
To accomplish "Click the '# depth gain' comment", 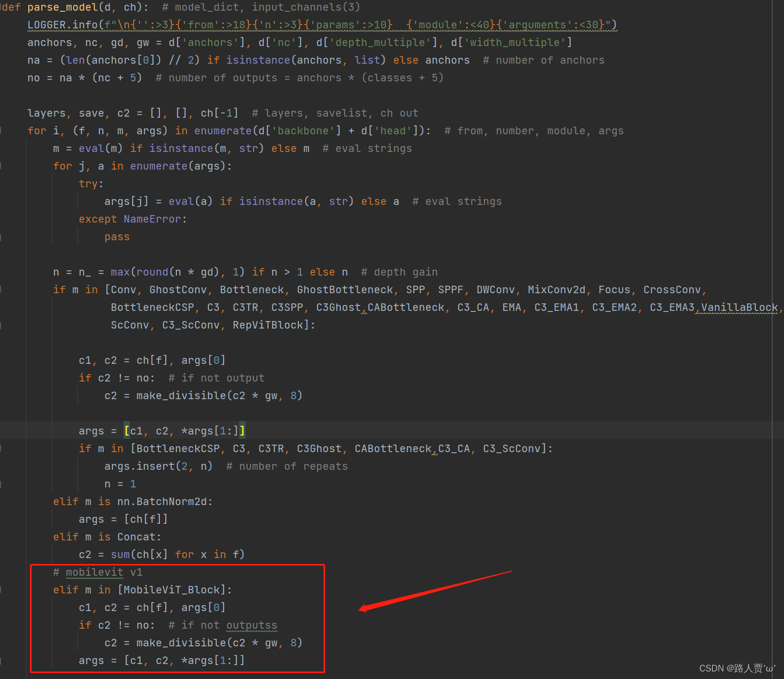I will (399, 272).
